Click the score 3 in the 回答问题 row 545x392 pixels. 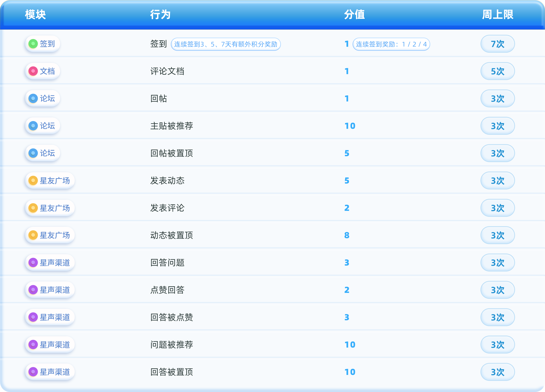(347, 263)
